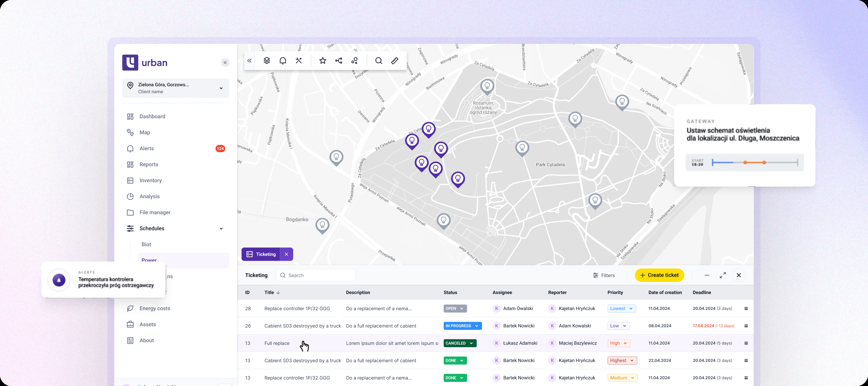
Task: Change Highest priority dropdown value
Action: 622,360
